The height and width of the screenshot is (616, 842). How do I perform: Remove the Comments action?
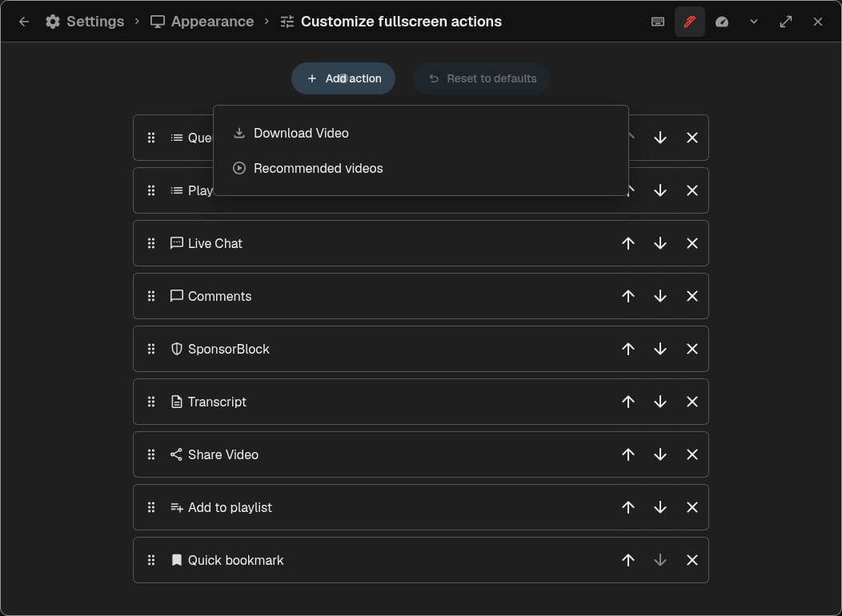tap(692, 296)
